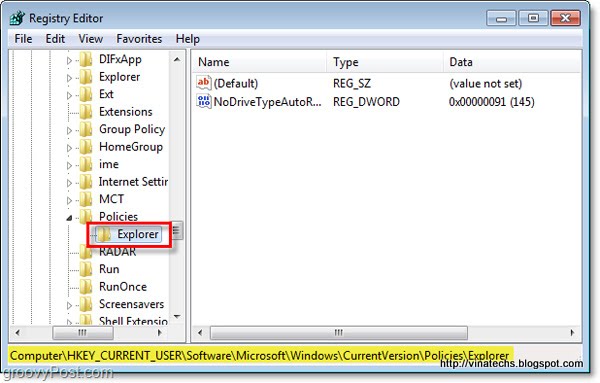Click the Run folder icon
600x383 pixels.
click(x=86, y=269)
